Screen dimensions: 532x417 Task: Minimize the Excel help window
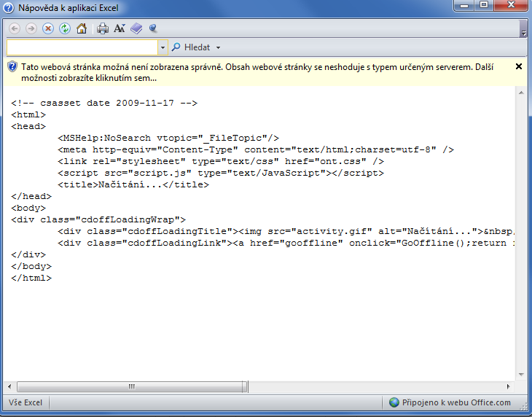(x=463, y=6)
